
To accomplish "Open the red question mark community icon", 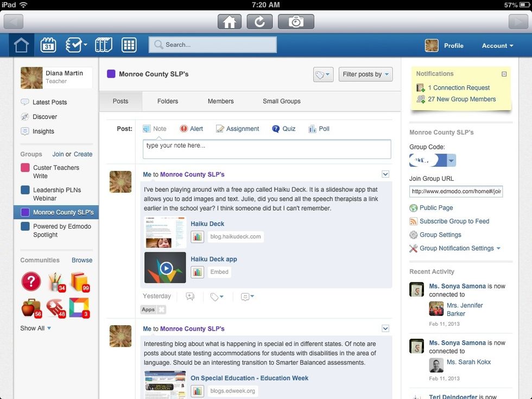I will (x=31, y=281).
